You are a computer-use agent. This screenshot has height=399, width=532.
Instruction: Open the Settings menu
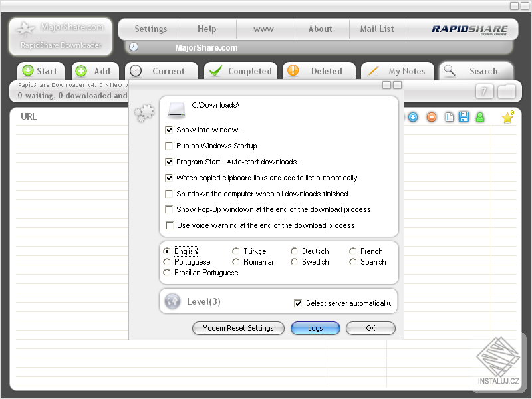coord(149,29)
